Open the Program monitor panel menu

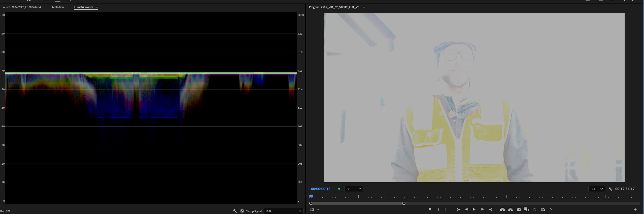(x=364, y=7)
